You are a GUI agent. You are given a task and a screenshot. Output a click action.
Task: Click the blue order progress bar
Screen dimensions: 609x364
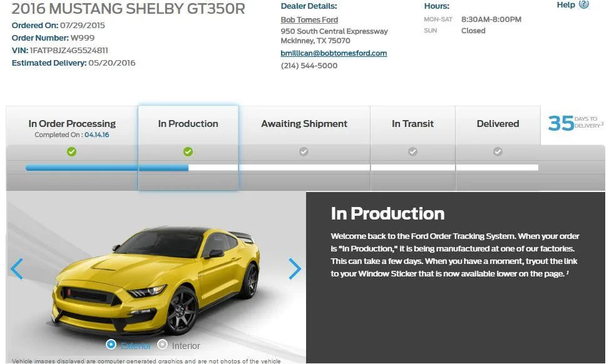(x=107, y=168)
